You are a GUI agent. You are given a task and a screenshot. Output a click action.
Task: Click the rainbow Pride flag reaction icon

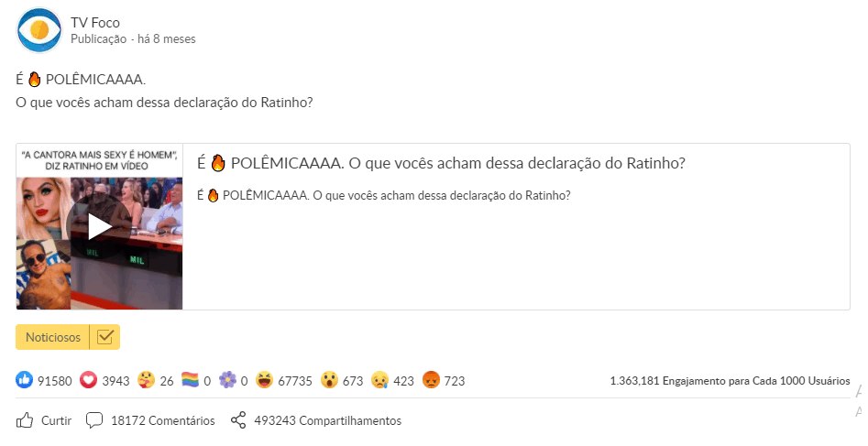click(x=190, y=381)
